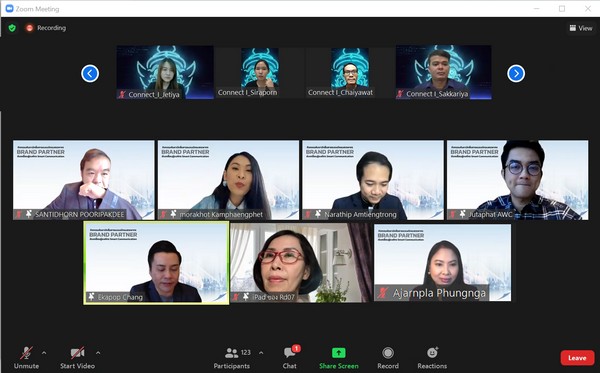This screenshot has width=600, height=373.
Task: Click the Zoom Meeting title bar icon
Action: click(x=9, y=8)
